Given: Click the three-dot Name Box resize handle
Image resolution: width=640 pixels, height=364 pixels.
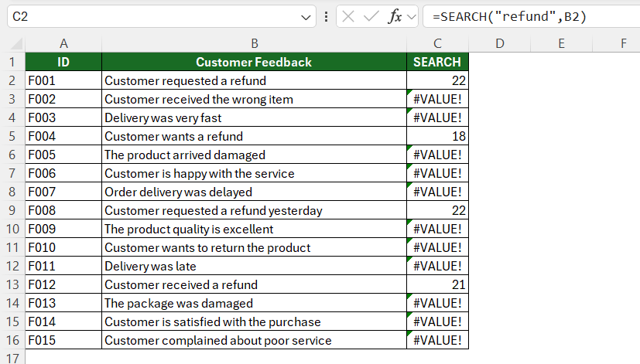Looking at the screenshot, I should coord(326,17).
